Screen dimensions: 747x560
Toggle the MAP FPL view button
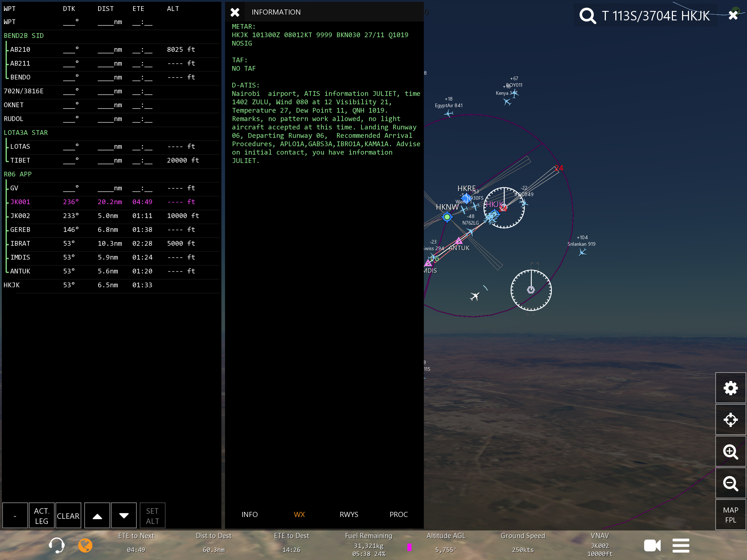coord(730,515)
